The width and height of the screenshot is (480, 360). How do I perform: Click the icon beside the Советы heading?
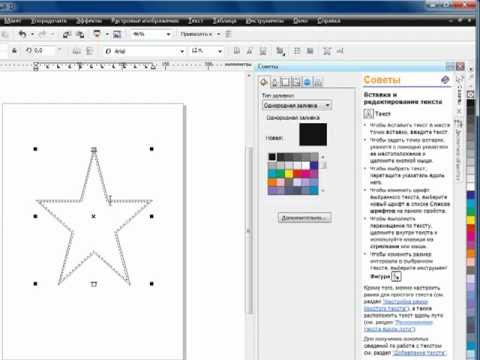coord(445,79)
